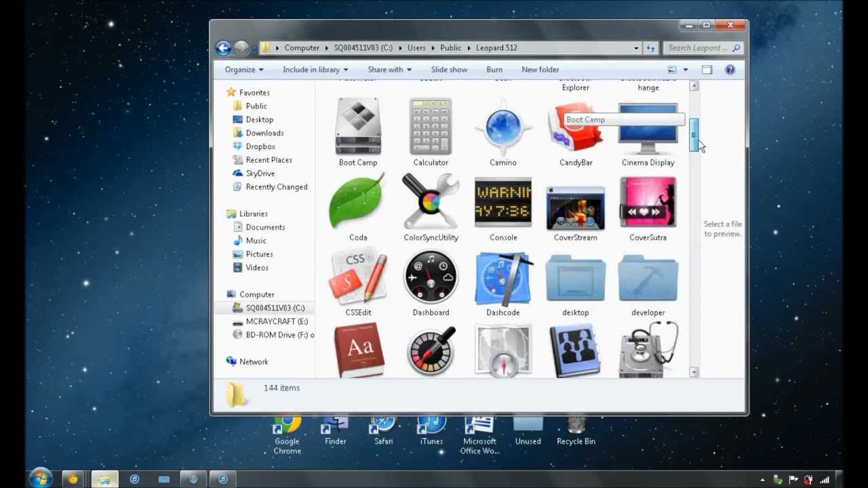Open Recent Places in Favorites
Screen dimensions: 868x488
tap(269, 160)
